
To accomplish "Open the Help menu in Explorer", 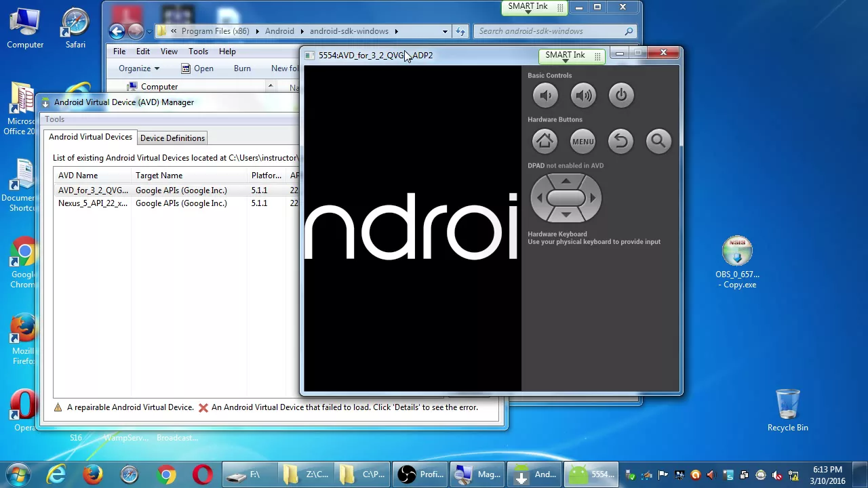I will pyautogui.click(x=227, y=52).
